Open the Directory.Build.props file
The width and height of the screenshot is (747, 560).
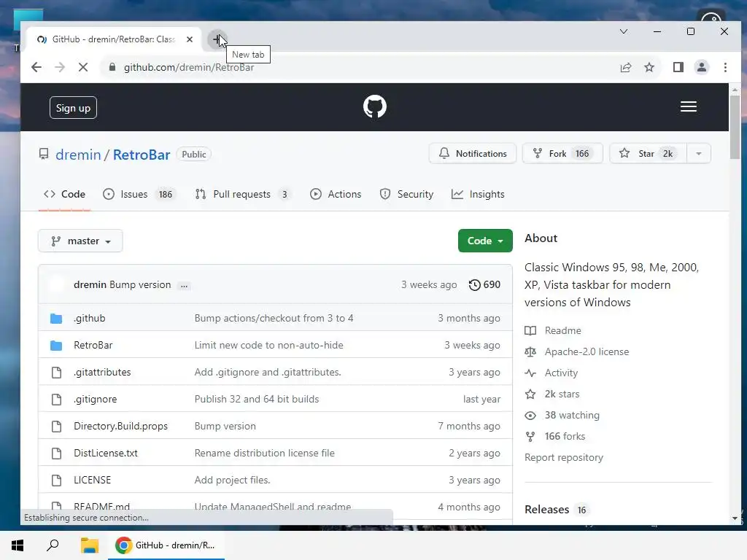[x=120, y=426]
